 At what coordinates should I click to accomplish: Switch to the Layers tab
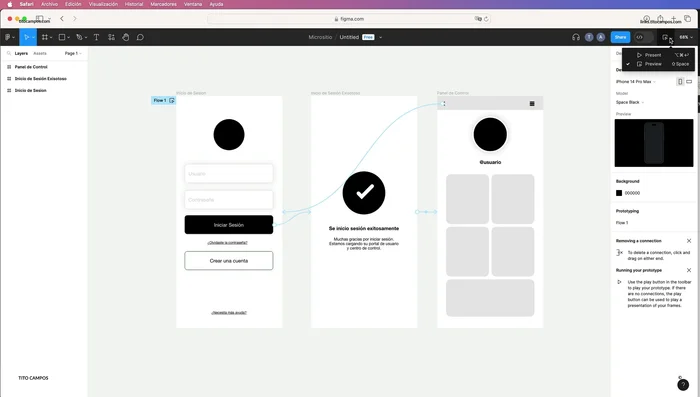coord(21,53)
